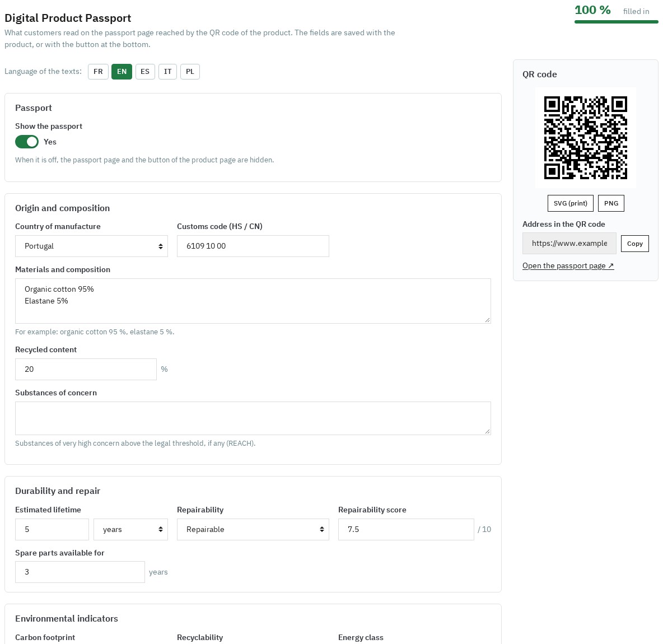Download QR code as SVG (print)
The height and width of the screenshot is (644, 663).
pyautogui.click(x=571, y=203)
